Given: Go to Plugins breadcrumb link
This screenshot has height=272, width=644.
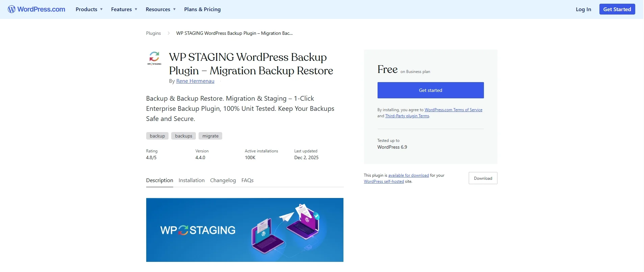Looking at the screenshot, I should [x=153, y=33].
